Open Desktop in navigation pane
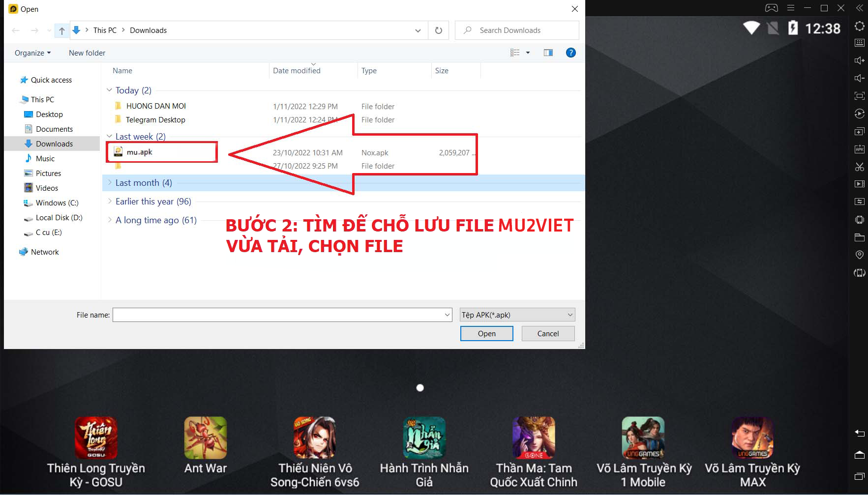868x495 pixels. (49, 114)
